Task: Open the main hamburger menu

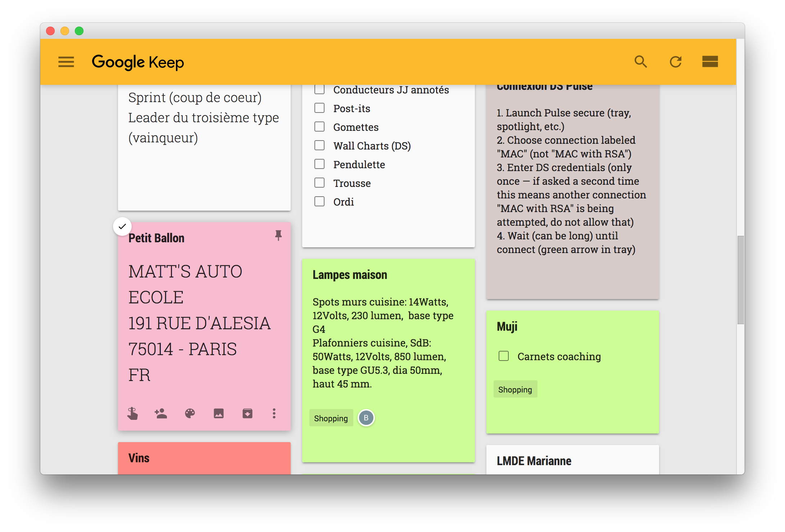Action: click(66, 62)
